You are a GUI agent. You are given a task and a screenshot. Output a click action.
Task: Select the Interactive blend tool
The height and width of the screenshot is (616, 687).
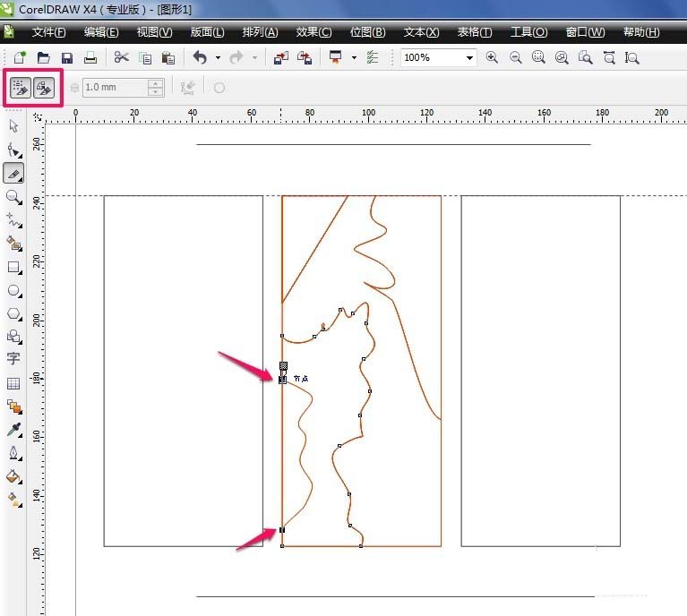(x=14, y=406)
